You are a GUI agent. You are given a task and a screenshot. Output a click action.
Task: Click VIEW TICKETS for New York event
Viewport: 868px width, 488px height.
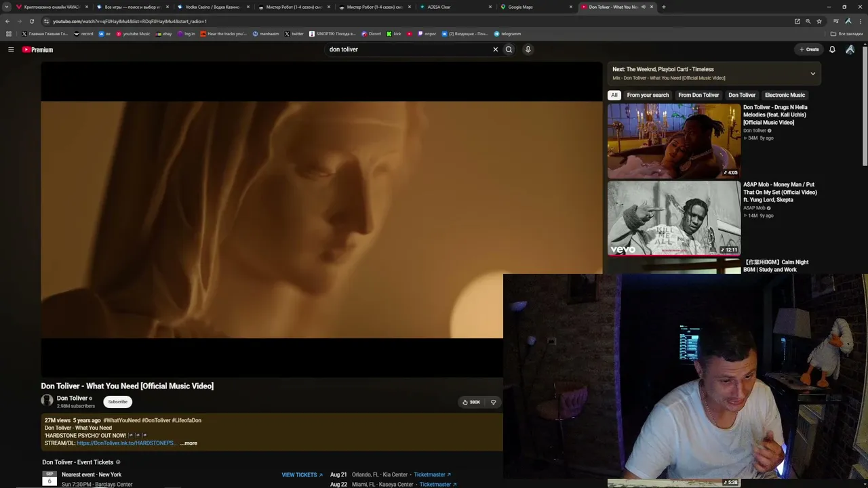click(302, 475)
